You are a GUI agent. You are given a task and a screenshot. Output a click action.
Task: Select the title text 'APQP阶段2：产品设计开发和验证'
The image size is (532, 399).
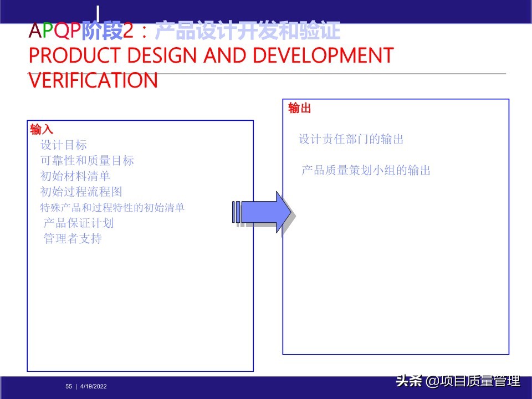(184, 30)
